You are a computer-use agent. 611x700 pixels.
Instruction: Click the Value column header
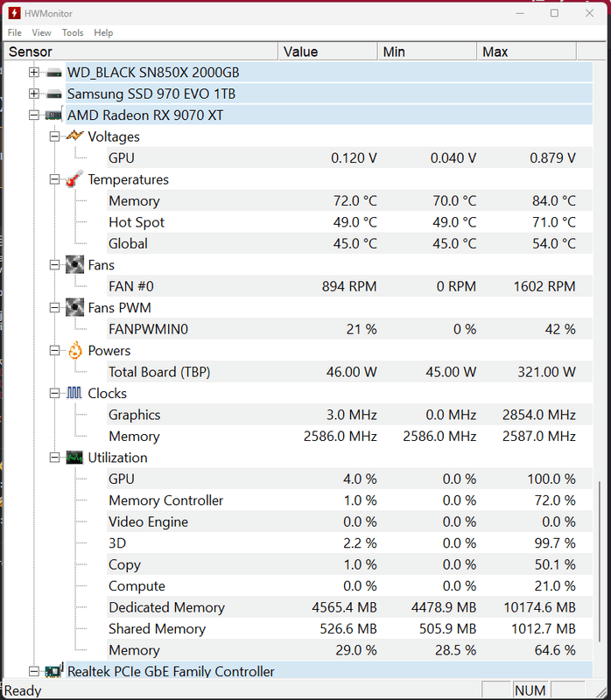[328, 52]
